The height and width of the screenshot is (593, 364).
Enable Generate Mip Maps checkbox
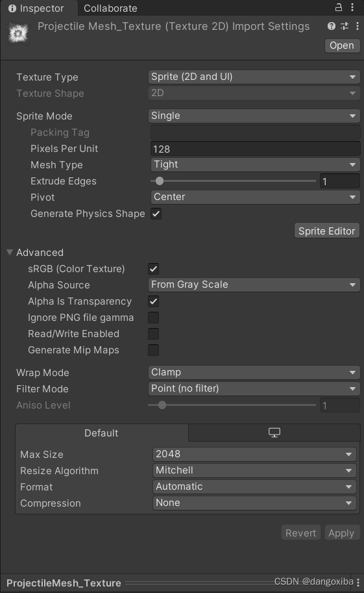point(154,350)
